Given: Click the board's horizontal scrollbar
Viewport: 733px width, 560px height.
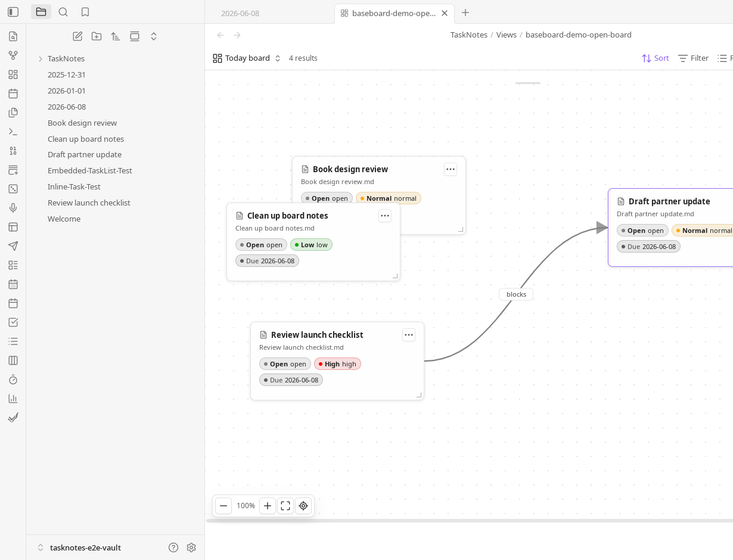Looking at the screenshot, I should click(x=469, y=521).
